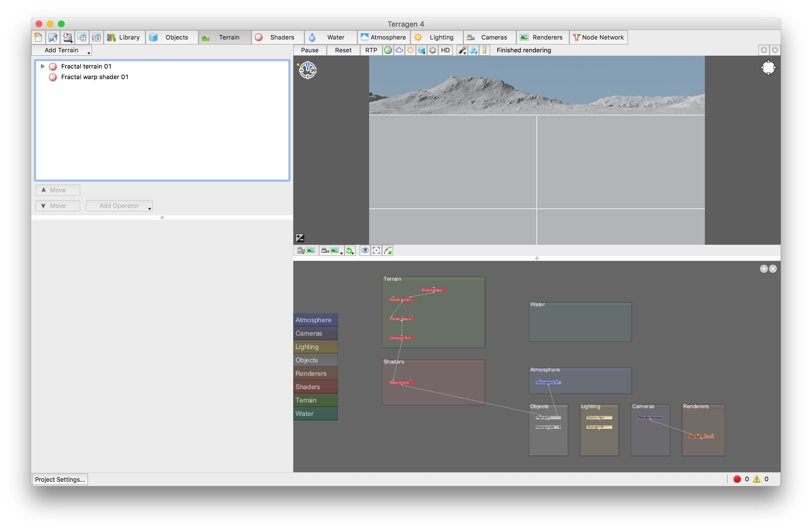Switch to the Shaders layout
Screen dimensions: 812x531
278,37
